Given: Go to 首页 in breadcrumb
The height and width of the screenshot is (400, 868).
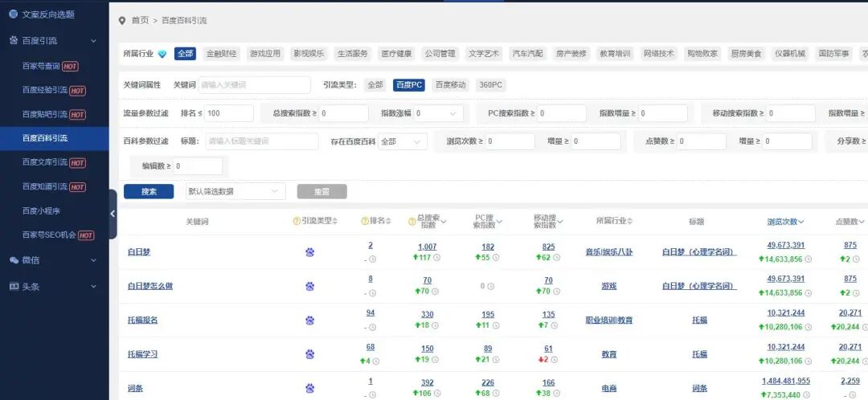Looking at the screenshot, I should [x=140, y=20].
